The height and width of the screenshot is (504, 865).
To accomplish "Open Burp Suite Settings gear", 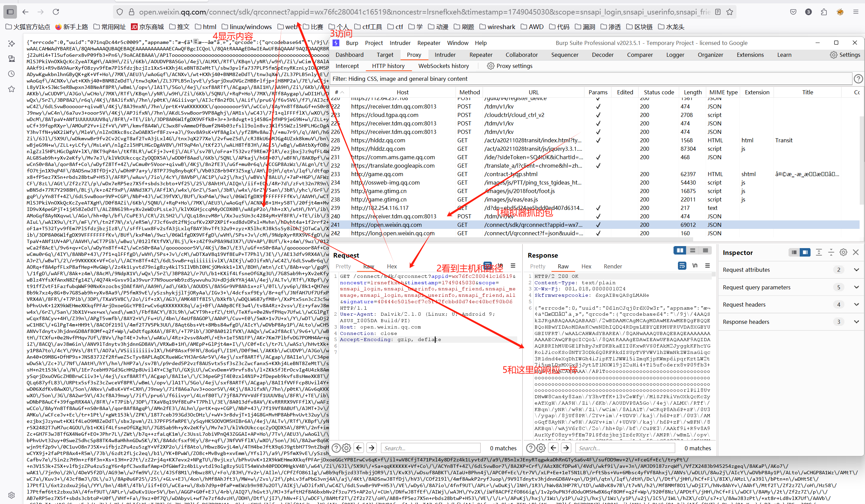I will coord(833,55).
